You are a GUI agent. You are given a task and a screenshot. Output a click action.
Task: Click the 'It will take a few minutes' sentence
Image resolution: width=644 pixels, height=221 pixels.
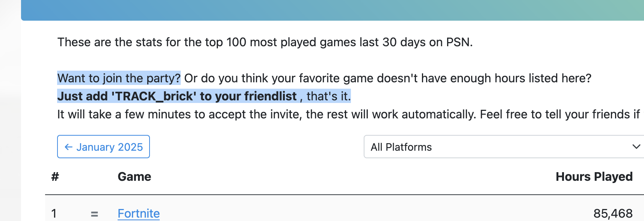tap(348, 114)
